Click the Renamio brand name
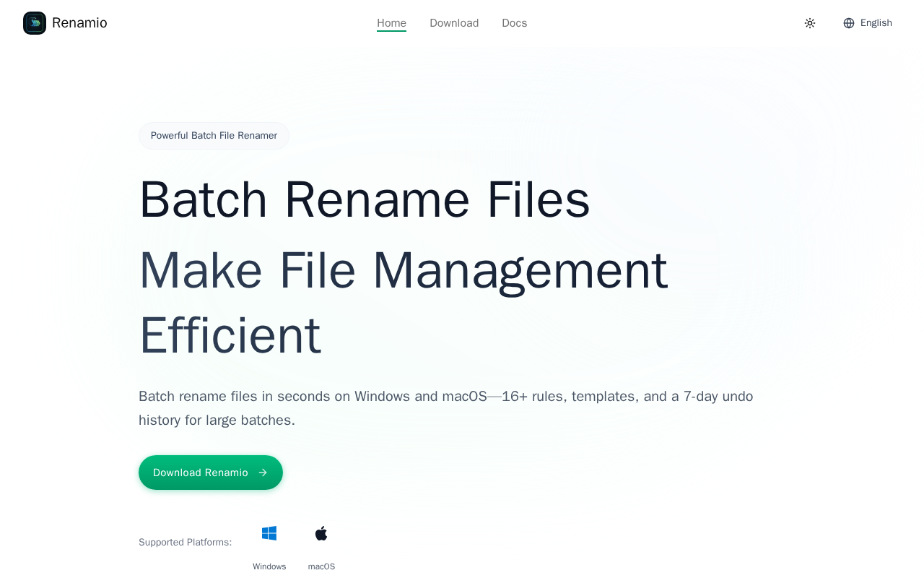This screenshot has width=924, height=578. 79,23
